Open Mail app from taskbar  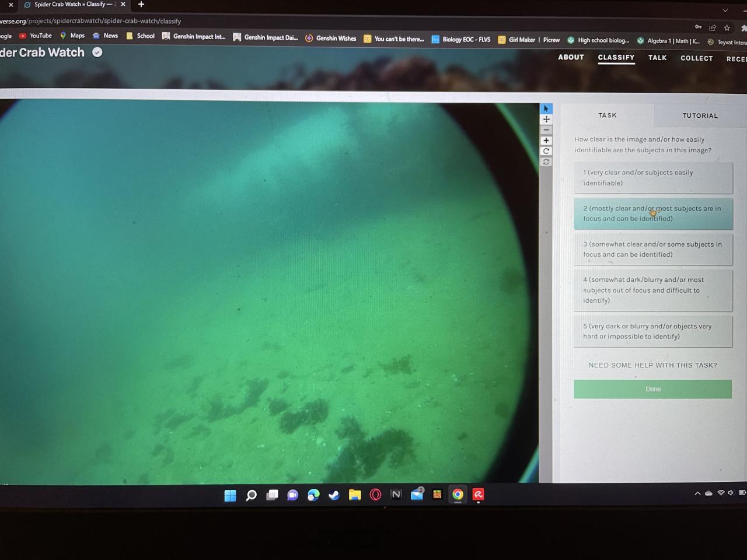pyautogui.click(x=417, y=495)
